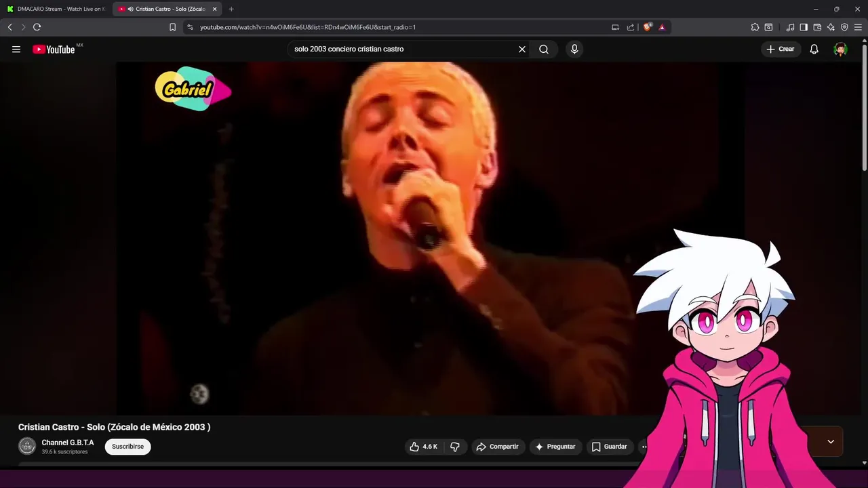Open the YouTube guide hamburger menu

click(16, 49)
